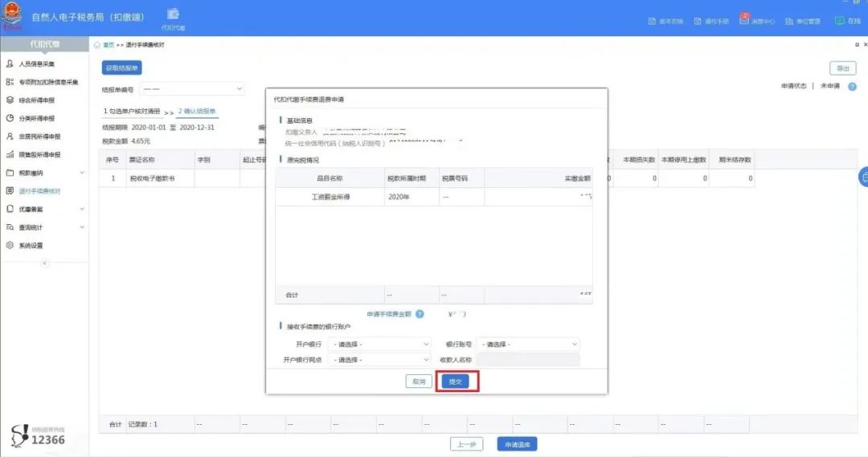Click the 单位管理 icon in header
868x457 pixels.
[x=788, y=21]
